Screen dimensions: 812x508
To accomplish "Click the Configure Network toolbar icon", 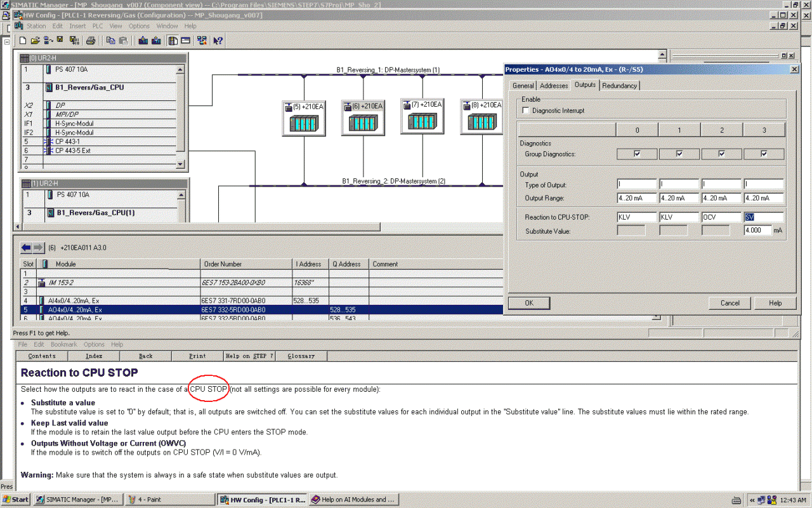I will click(202, 41).
